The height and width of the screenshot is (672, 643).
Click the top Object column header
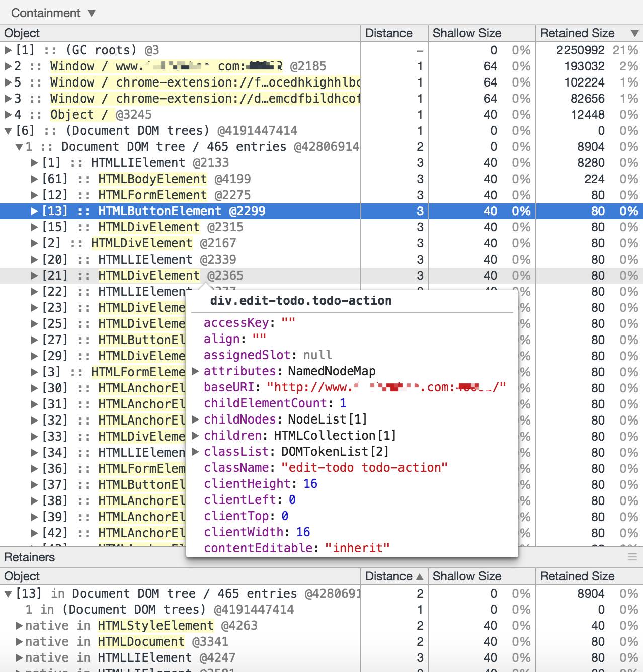tap(180, 33)
